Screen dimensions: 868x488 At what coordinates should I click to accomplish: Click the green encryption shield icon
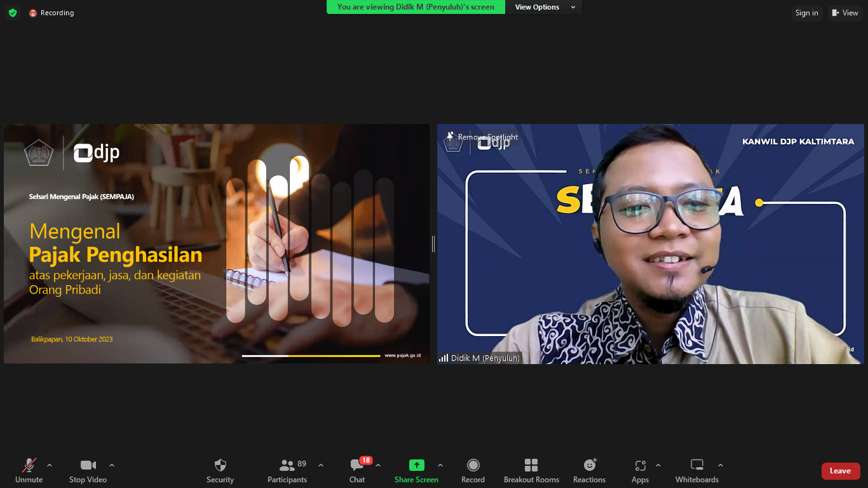point(13,13)
